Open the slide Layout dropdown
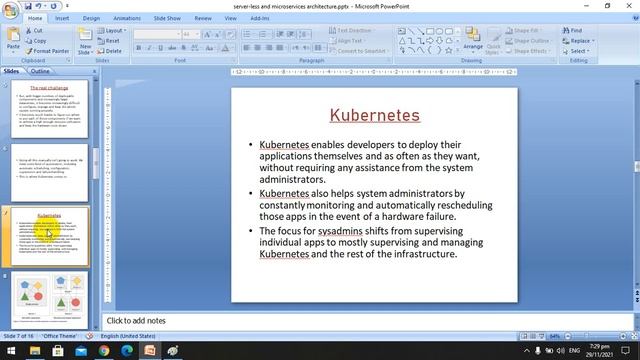 tap(112, 31)
